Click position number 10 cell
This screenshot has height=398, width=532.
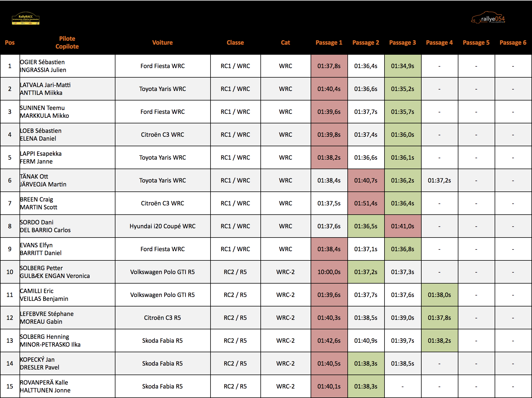click(10, 272)
